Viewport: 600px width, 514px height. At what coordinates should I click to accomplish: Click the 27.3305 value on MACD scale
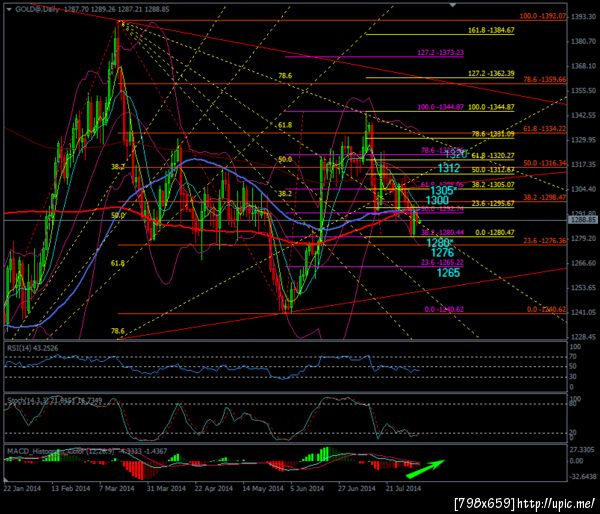pos(582,449)
